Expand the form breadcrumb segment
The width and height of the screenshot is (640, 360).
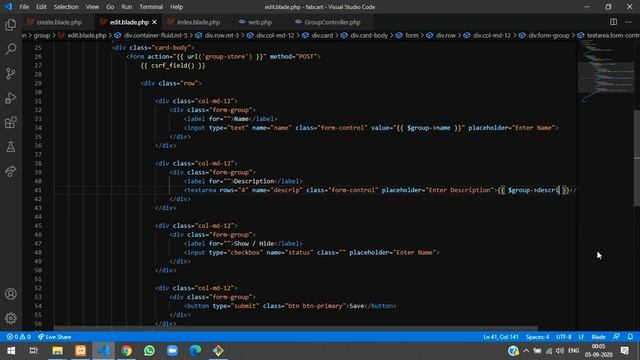coord(411,36)
